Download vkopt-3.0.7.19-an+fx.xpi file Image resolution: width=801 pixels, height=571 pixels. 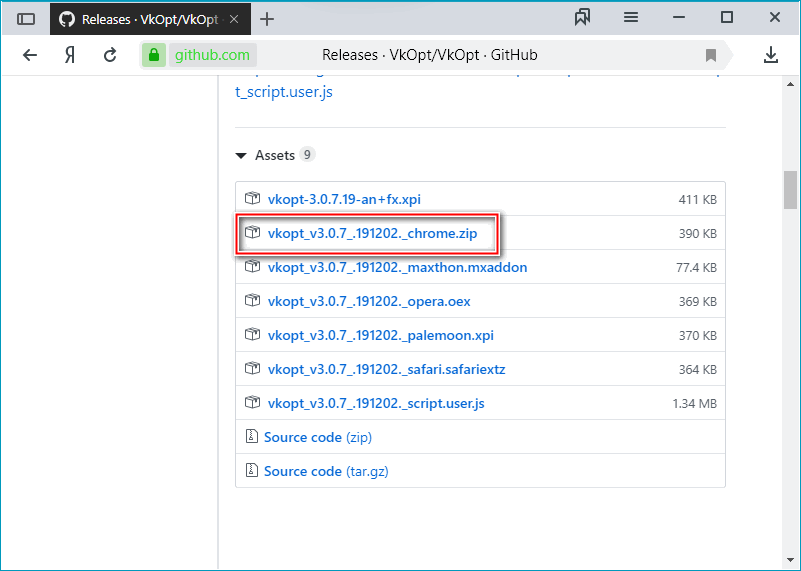pyautogui.click(x=351, y=199)
